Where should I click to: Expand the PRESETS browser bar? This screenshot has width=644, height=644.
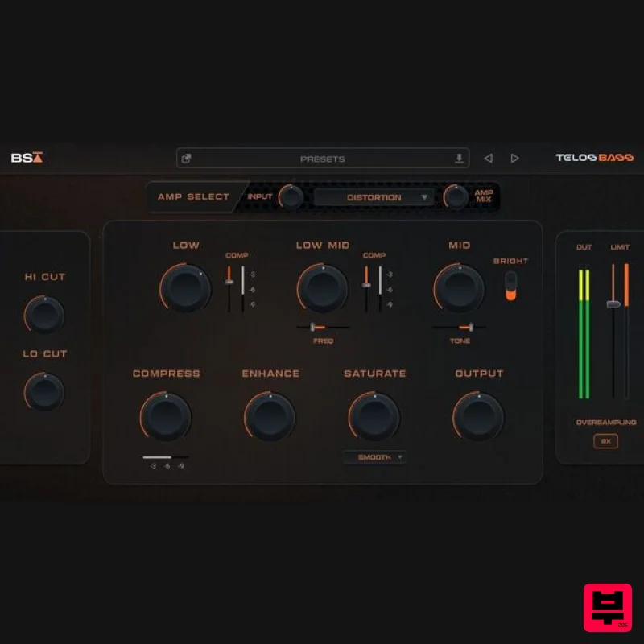(322, 159)
